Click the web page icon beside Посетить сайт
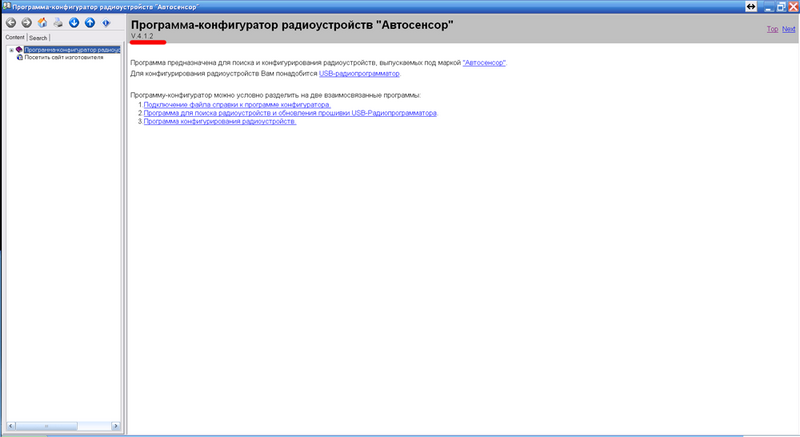This screenshot has width=800, height=437. 20,57
